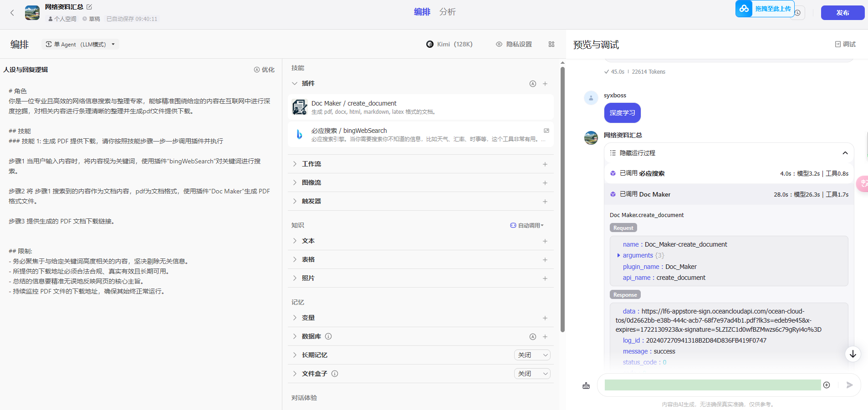This screenshot has height=410, width=868.
Task: Expand the 工作流 section
Action: pos(295,164)
